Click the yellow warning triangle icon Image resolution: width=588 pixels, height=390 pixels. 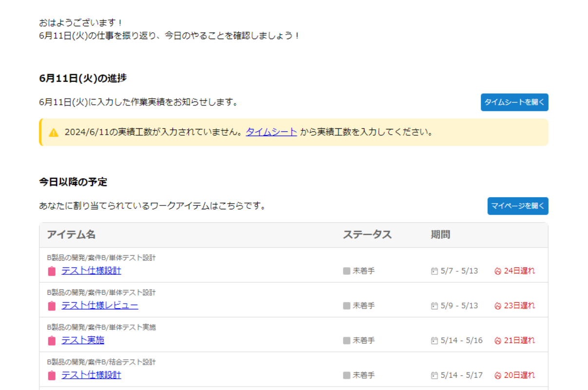pyautogui.click(x=54, y=132)
